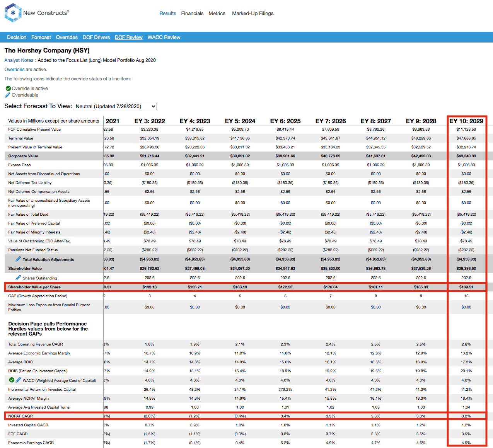Switch to the Decision tab
Viewport: 493px width, 448px height.
(x=17, y=37)
